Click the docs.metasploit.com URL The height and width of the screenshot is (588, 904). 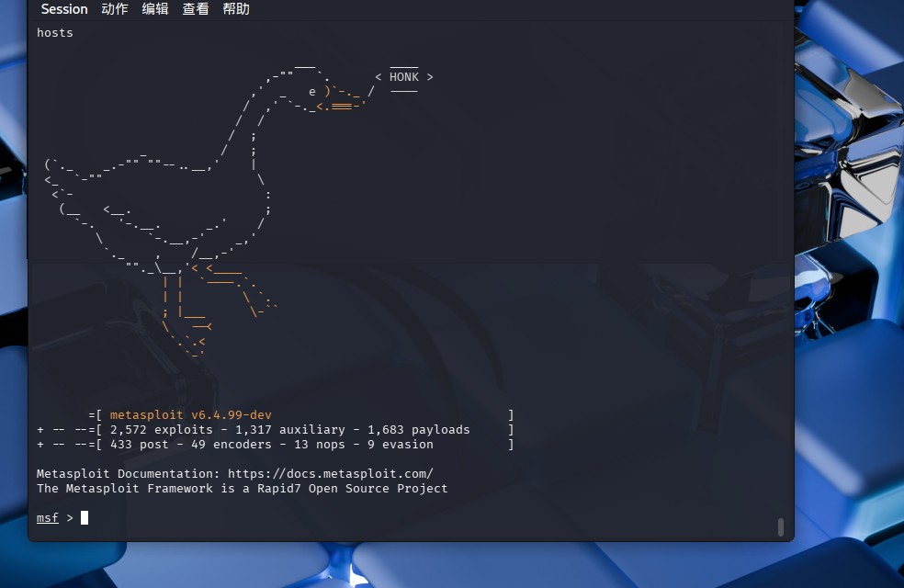[x=331, y=474]
